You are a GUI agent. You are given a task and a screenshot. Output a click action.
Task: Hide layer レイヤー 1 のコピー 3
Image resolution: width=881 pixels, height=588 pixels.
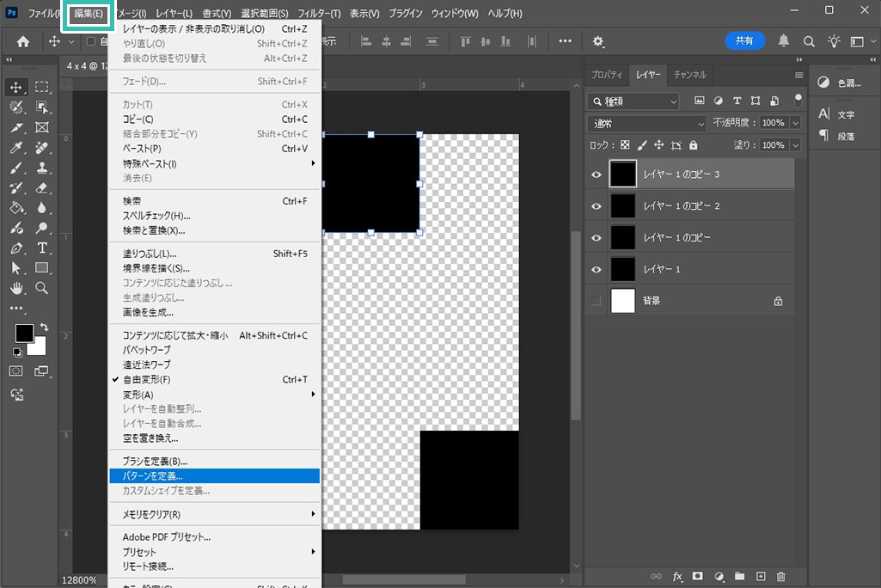597,175
